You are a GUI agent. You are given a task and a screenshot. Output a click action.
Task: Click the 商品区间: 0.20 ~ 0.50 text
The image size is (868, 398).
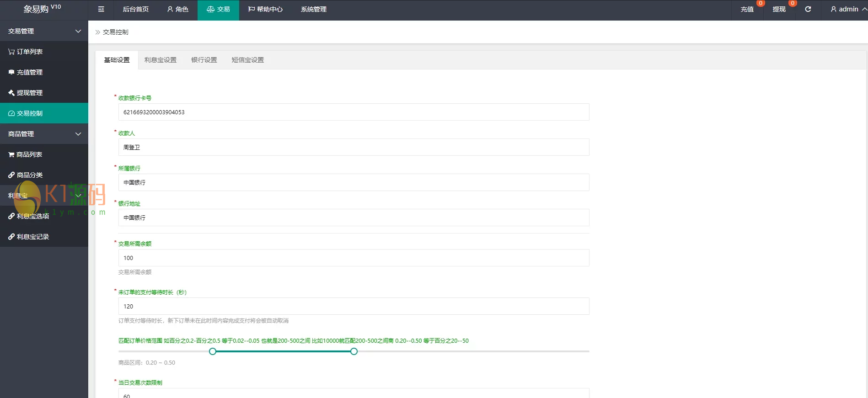(x=147, y=363)
